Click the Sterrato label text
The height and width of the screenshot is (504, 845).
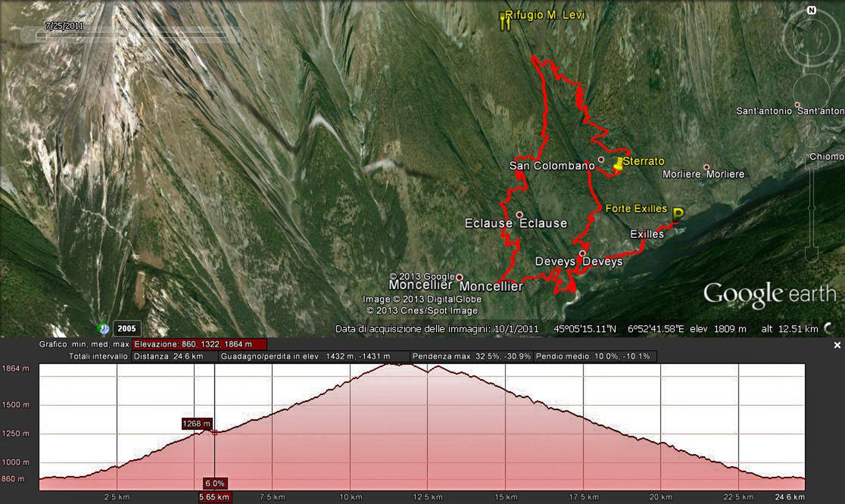tap(644, 161)
